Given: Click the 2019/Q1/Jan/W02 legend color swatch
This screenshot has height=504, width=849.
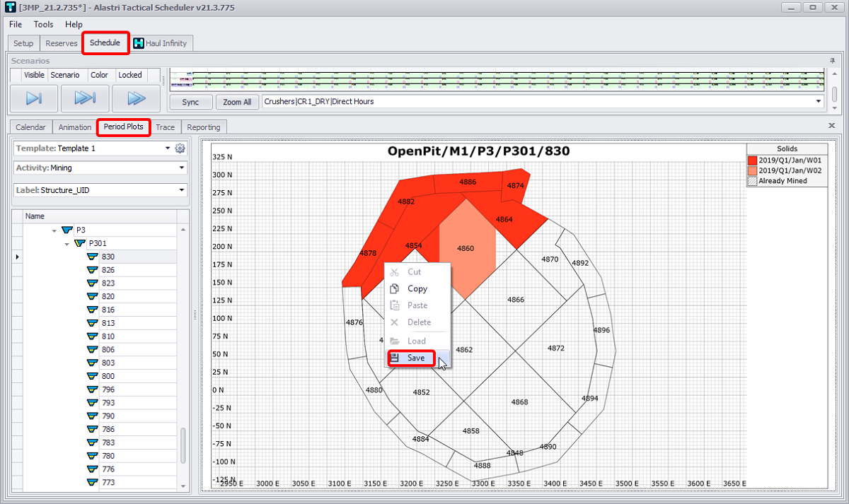Looking at the screenshot, I should tap(753, 170).
